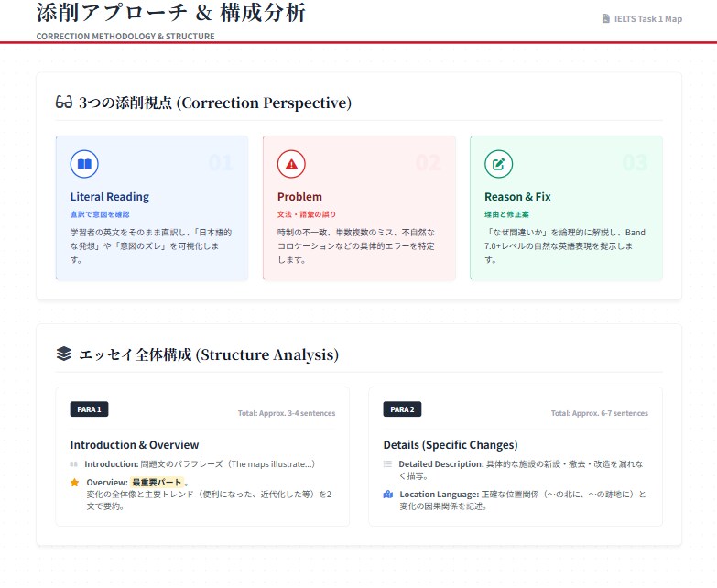This screenshot has height=588, width=717.
Task: Click the Problem card title
Action: pos(299,197)
